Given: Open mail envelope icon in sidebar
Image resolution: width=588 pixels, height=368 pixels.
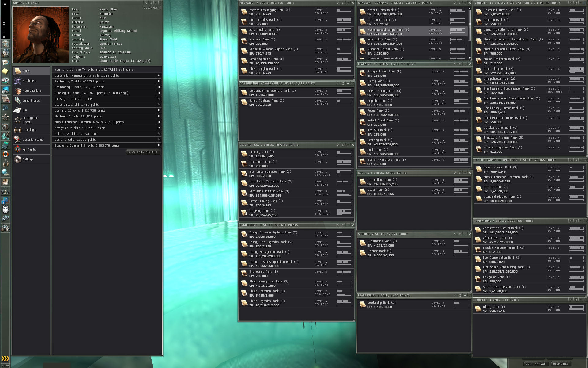Looking at the screenshot, I should tap(6, 62).
